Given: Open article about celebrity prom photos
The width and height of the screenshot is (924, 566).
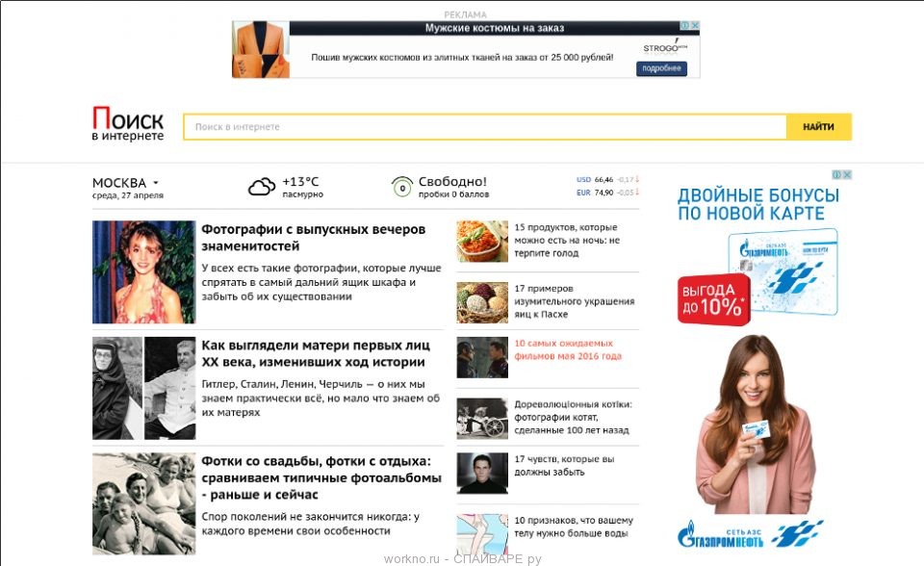Looking at the screenshot, I should (313, 238).
